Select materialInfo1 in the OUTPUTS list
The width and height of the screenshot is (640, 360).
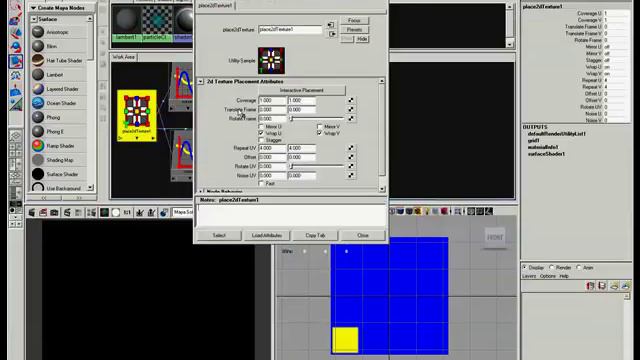543,147
